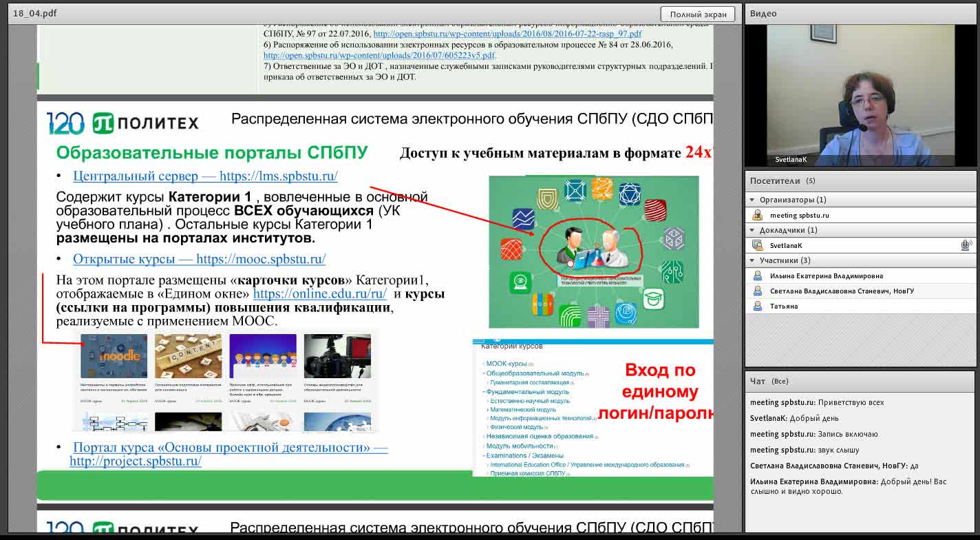This screenshot has height=540, width=980.
Task: Click the Физический модуль subcategory
Action: pos(516,427)
